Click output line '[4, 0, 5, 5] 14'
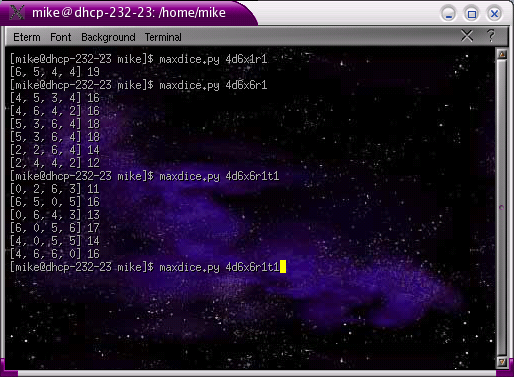The image size is (514, 377). click(x=55, y=241)
